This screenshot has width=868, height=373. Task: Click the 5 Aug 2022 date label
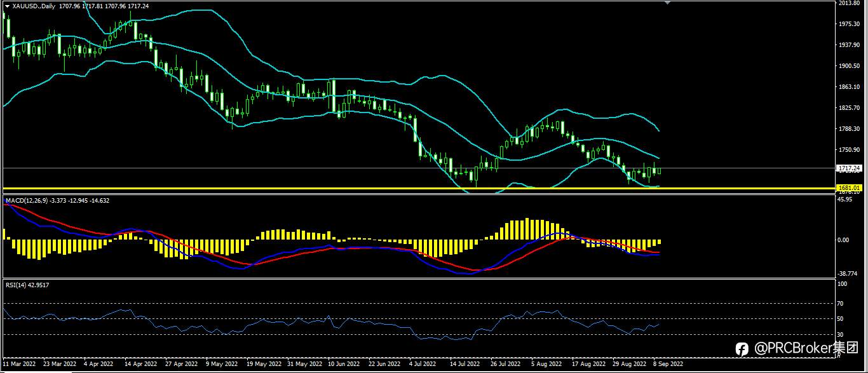click(x=546, y=365)
